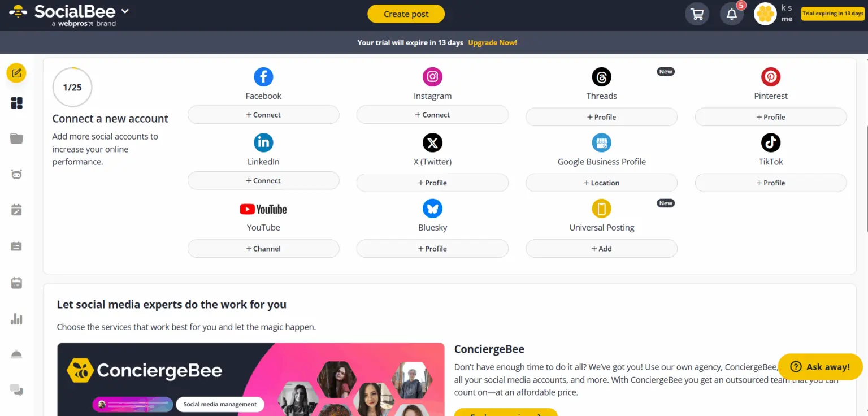The width and height of the screenshot is (868, 416).
Task: Open the concierge bell sidebar icon
Action: (x=16, y=354)
